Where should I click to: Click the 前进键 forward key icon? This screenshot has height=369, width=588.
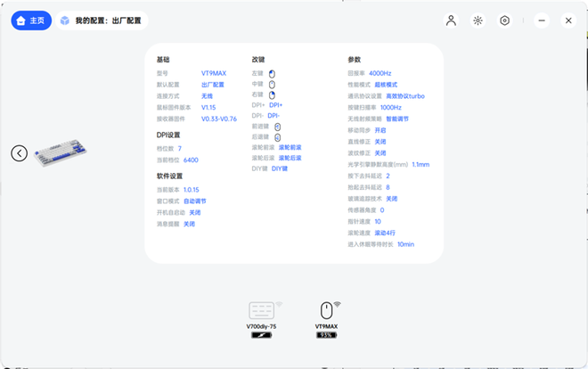(x=277, y=127)
